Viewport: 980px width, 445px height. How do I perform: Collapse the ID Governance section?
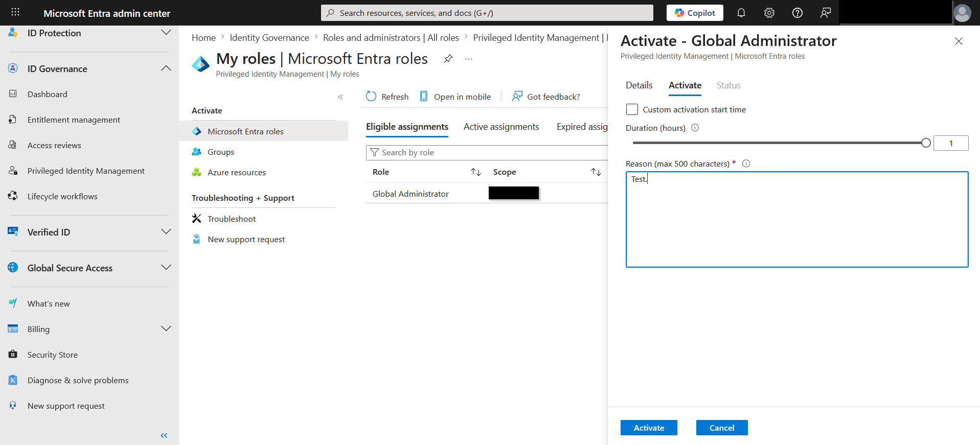(166, 68)
